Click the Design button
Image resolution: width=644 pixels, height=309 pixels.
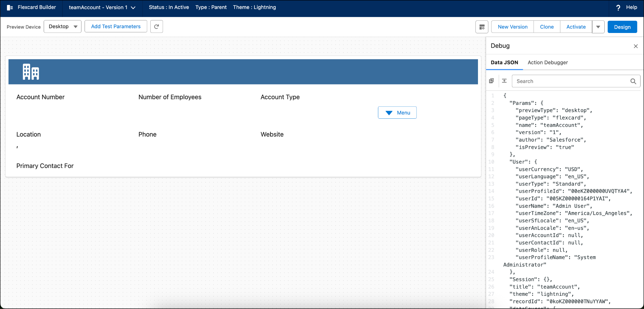[x=622, y=27]
